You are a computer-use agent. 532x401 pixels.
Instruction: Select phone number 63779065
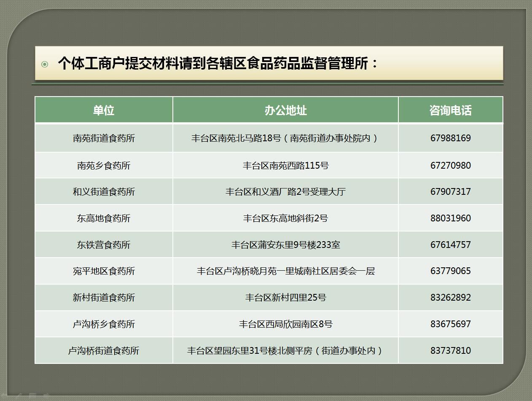[451, 271]
